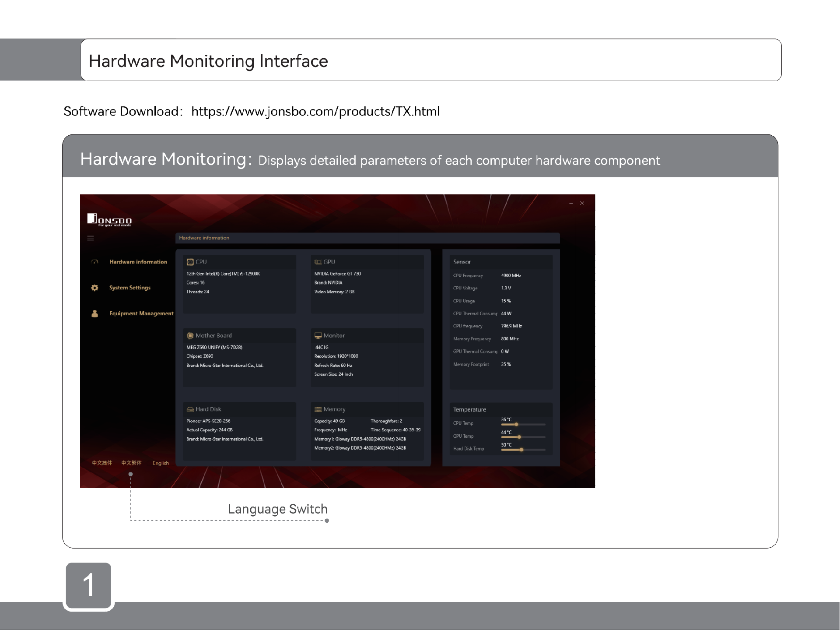Click the Hard Disk Temp slider

(523, 450)
